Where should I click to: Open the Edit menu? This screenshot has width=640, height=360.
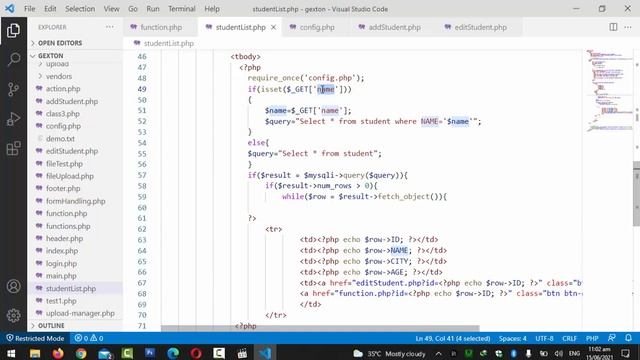[x=50, y=9]
